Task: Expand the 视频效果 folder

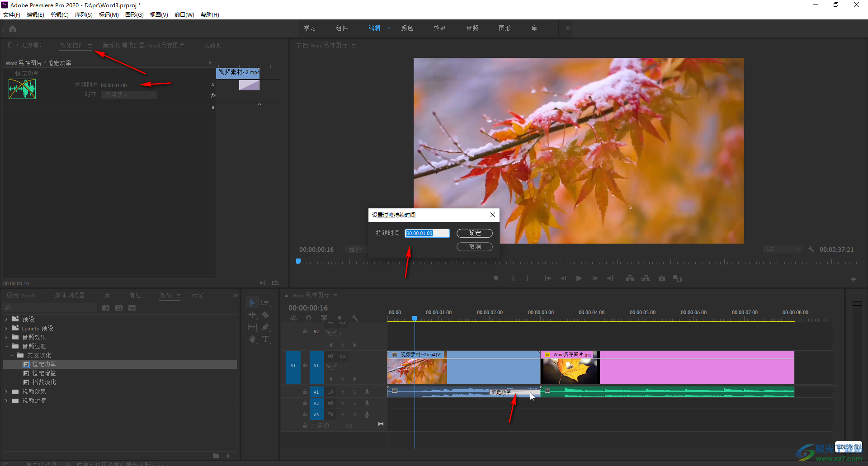Action: [x=6, y=391]
